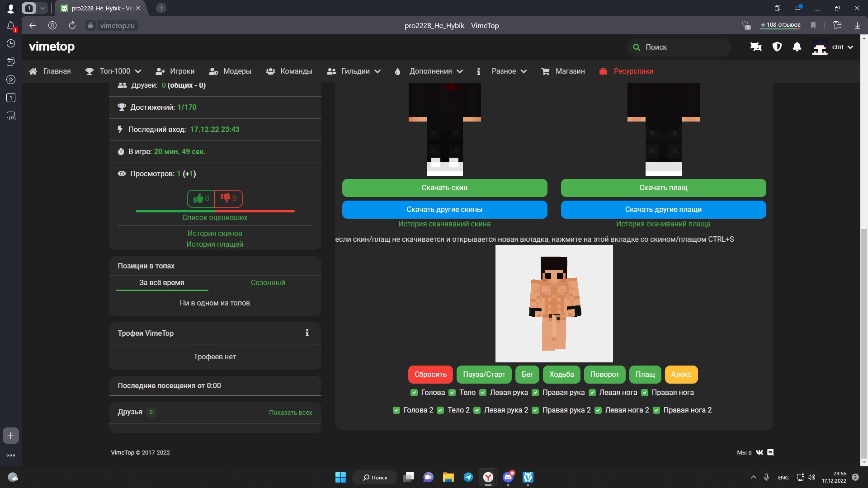Click the Скачать скин button
The image size is (868, 488).
pyautogui.click(x=444, y=188)
